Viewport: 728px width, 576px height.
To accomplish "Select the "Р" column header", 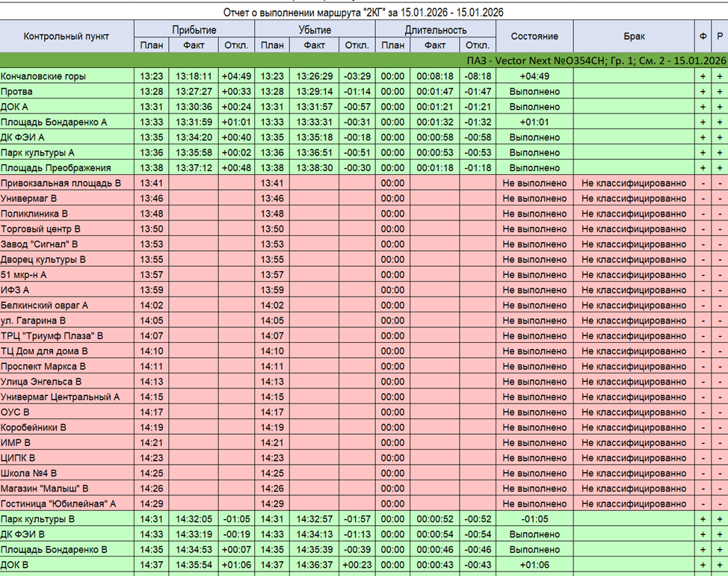I will click(719, 37).
